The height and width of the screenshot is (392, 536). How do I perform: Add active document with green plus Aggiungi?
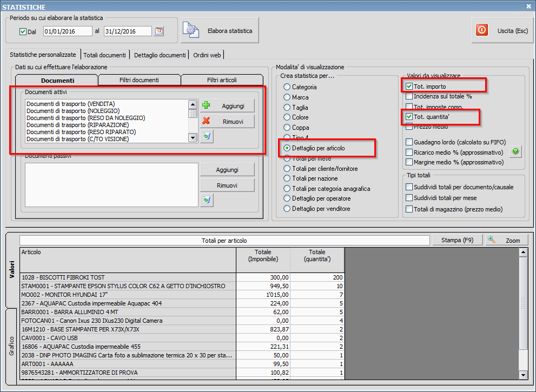[x=227, y=106]
